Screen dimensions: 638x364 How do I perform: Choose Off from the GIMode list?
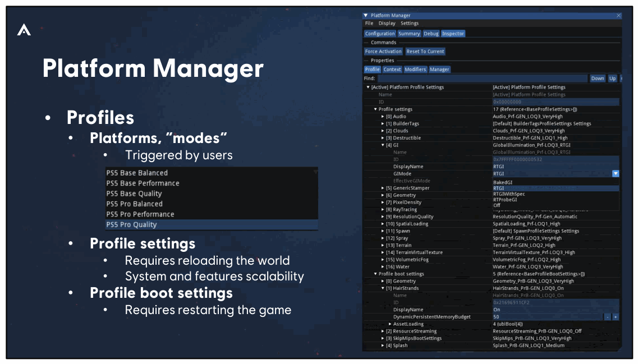point(556,205)
